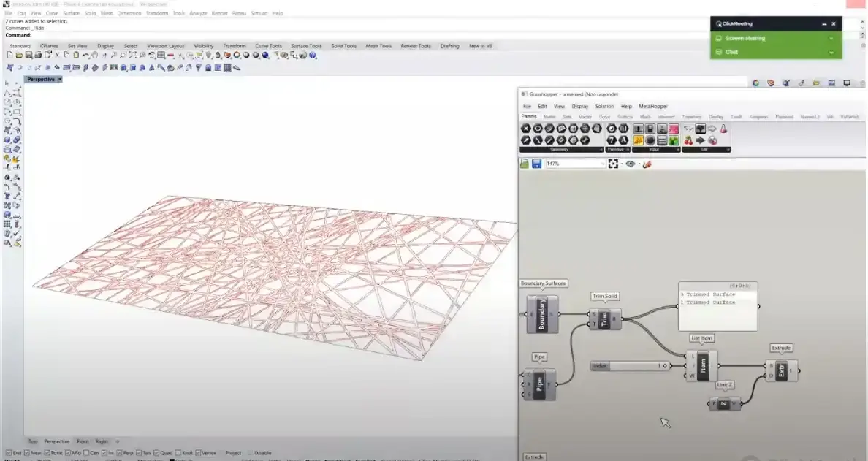
Task: Select the glasses icon in Util panel
Action: [689, 129]
